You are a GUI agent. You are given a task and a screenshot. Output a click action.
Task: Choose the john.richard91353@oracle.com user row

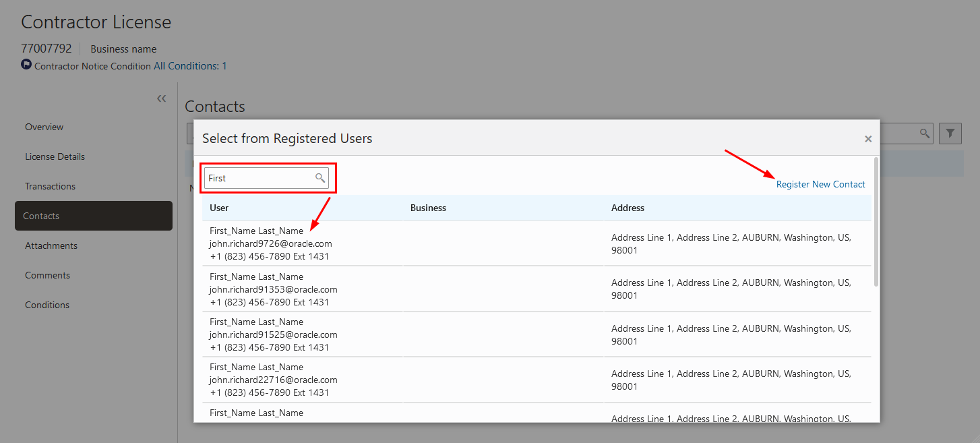(x=273, y=289)
